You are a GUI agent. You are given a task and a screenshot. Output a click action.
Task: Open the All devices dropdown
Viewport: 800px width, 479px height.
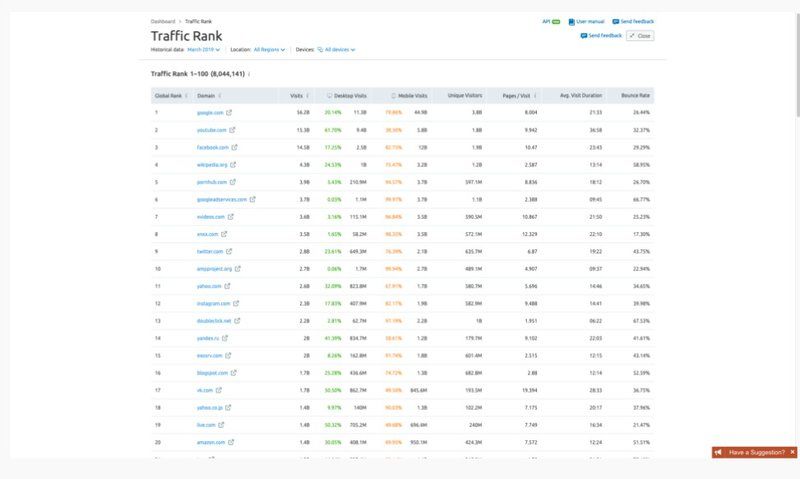(x=336, y=50)
